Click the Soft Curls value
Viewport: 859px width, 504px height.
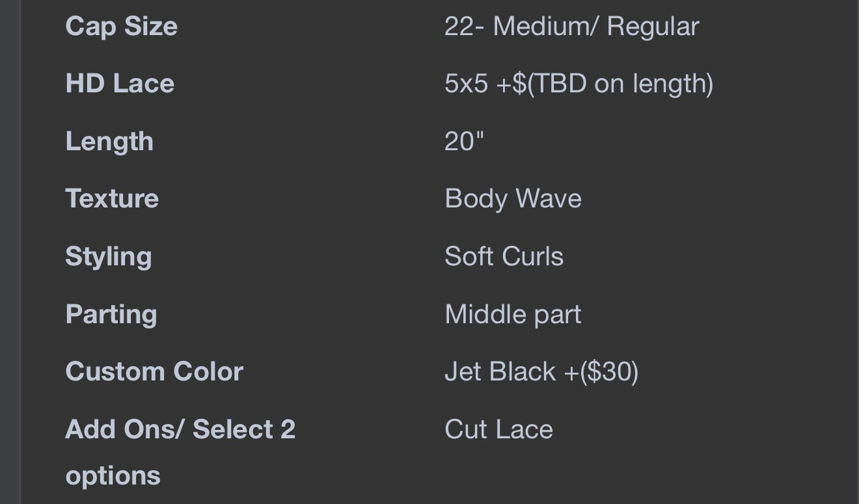504,256
